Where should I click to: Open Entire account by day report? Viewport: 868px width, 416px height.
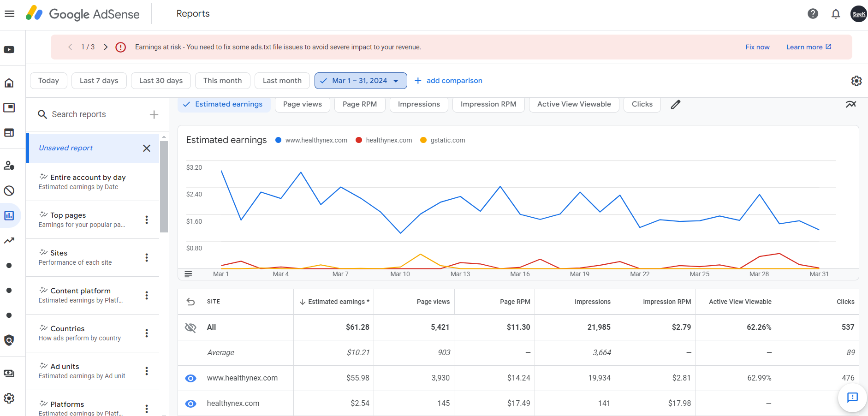pos(92,182)
